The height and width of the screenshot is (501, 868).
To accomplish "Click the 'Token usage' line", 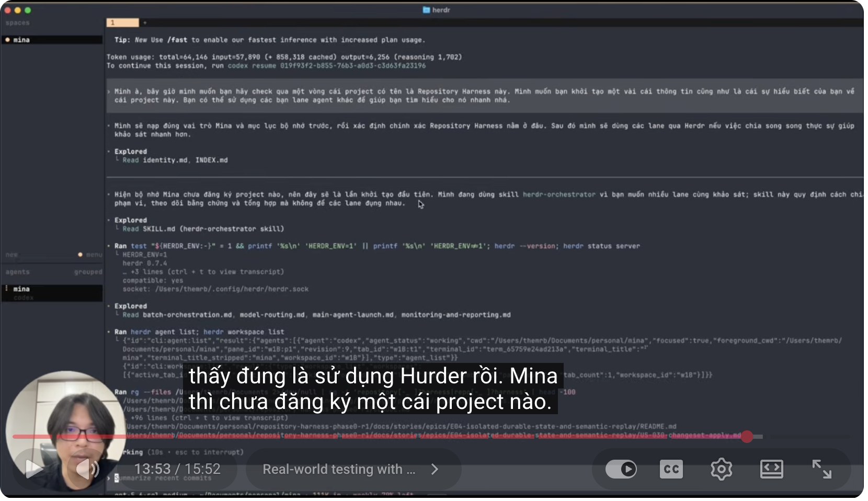I will 284,57.
